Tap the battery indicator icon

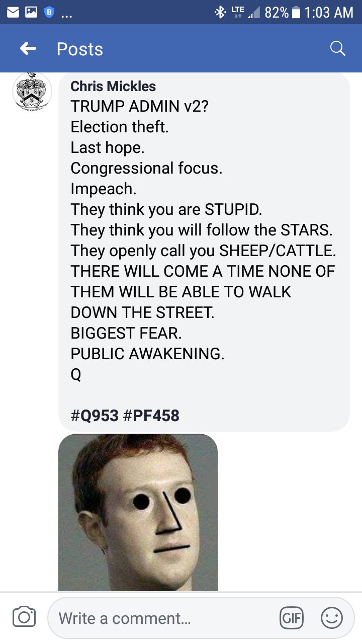click(296, 12)
